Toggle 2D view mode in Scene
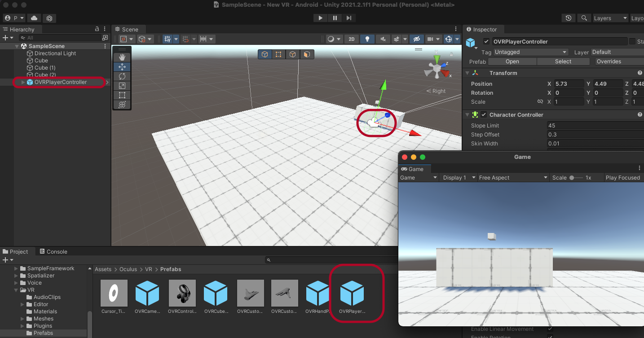 [x=352, y=39]
